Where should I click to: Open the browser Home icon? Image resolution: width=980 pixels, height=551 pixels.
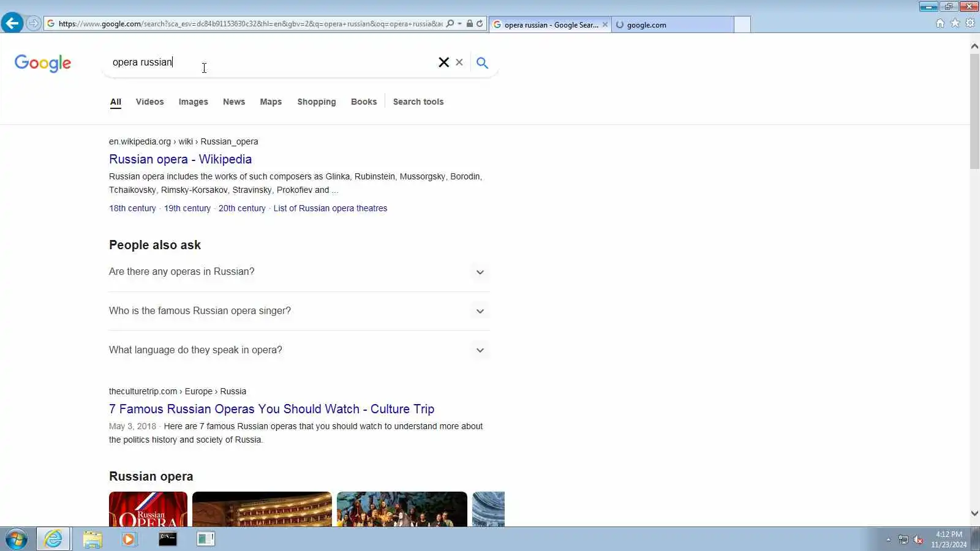coord(940,23)
